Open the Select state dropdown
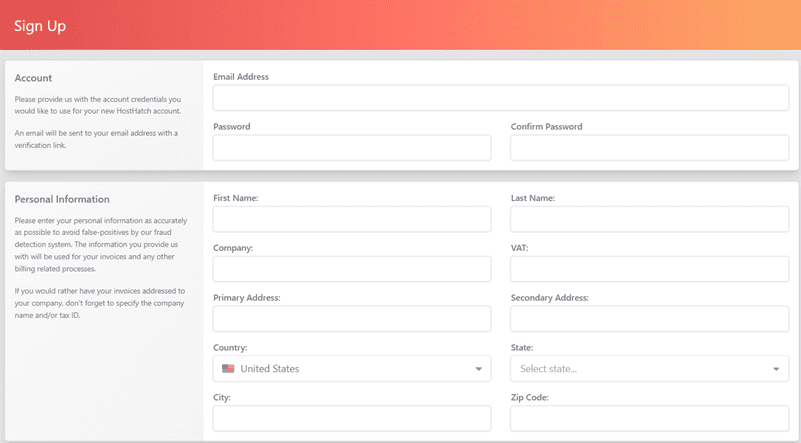This screenshot has width=801, height=443. (640, 369)
